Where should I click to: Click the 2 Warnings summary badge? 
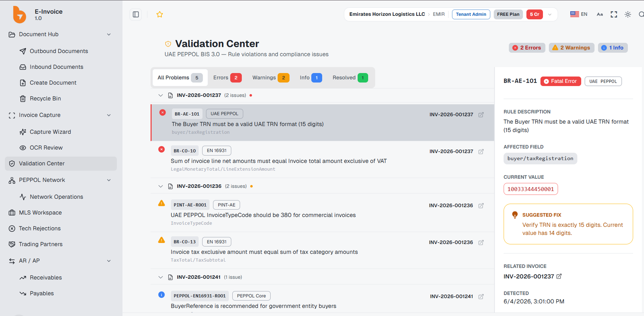click(x=571, y=48)
